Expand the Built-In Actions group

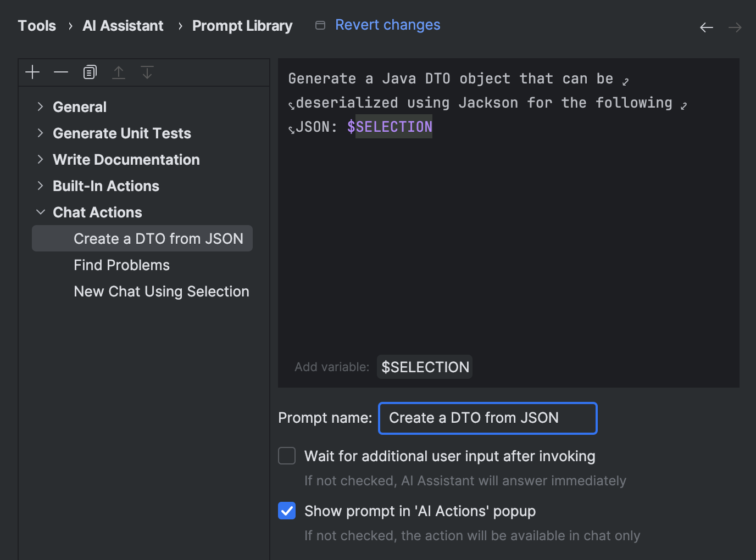tap(40, 186)
